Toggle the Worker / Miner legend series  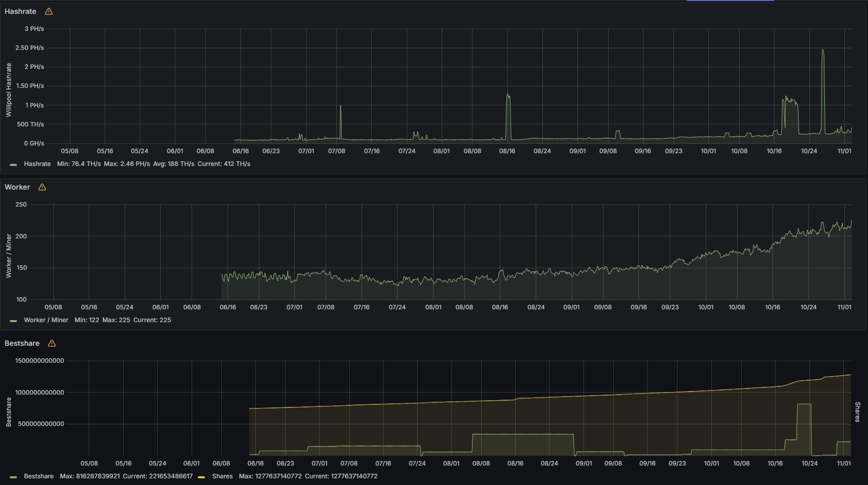click(46, 320)
